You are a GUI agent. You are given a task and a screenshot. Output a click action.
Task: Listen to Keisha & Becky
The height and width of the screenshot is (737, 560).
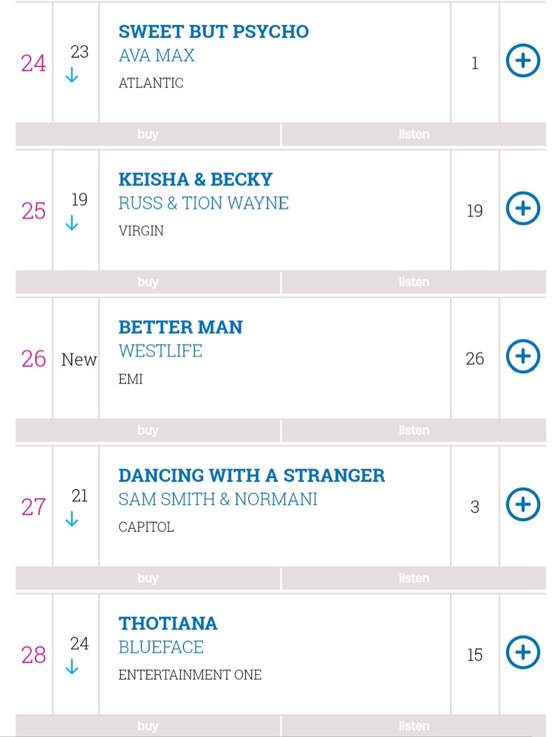(414, 282)
